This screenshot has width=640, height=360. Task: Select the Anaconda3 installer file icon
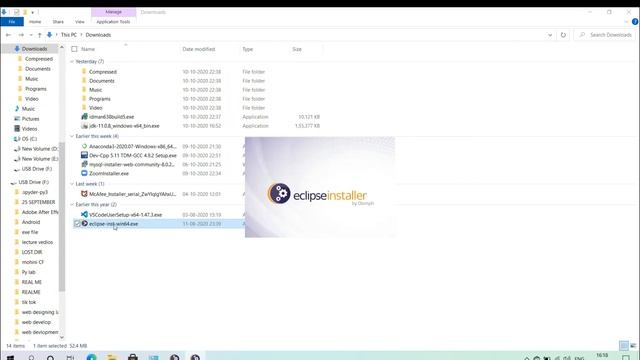(x=84, y=146)
